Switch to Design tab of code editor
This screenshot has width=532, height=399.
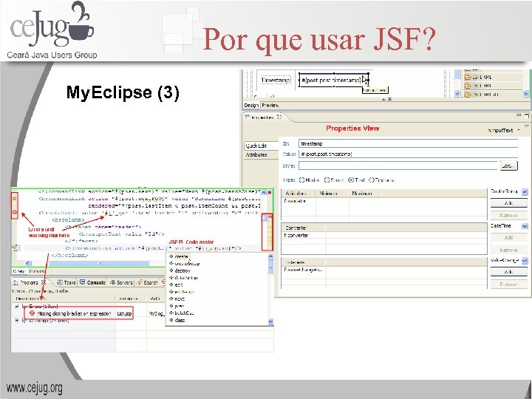click(19, 271)
